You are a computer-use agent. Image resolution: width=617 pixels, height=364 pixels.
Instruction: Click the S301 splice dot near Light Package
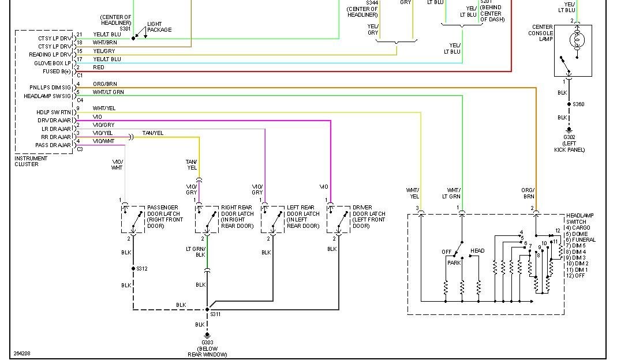133,39
